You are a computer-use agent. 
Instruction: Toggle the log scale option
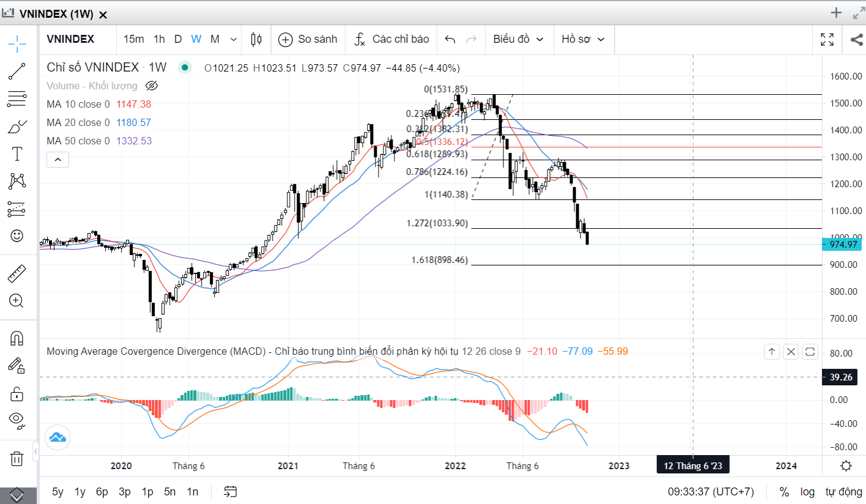pos(807,491)
